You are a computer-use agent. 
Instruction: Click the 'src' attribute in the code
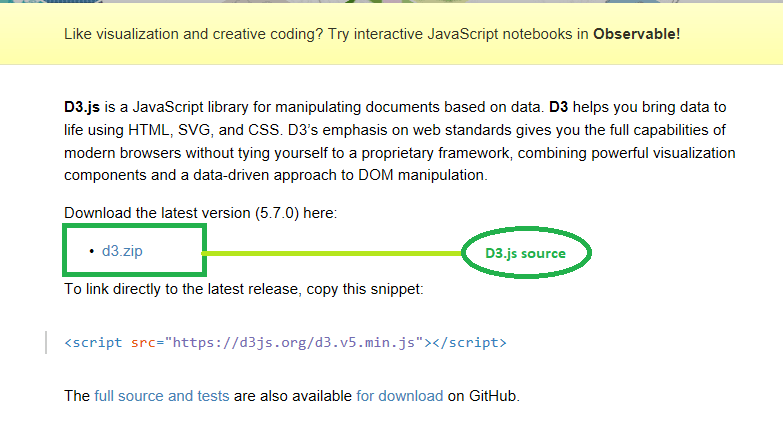(x=143, y=342)
